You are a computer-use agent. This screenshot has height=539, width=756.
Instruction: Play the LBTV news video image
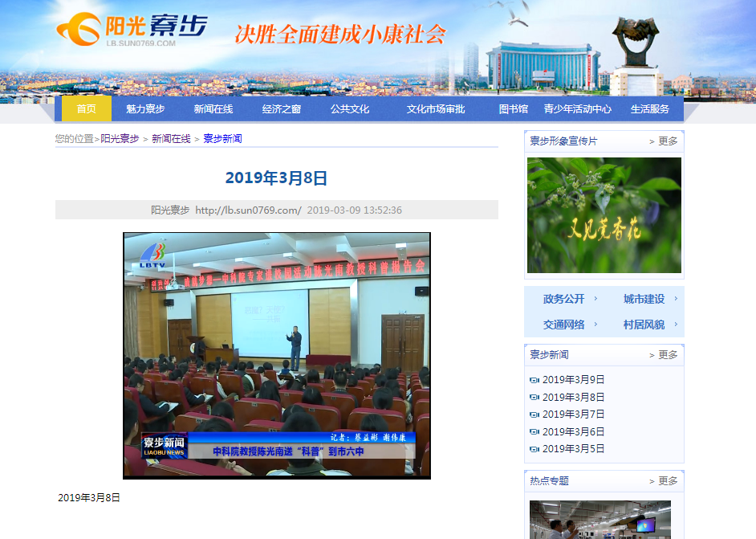click(277, 356)
